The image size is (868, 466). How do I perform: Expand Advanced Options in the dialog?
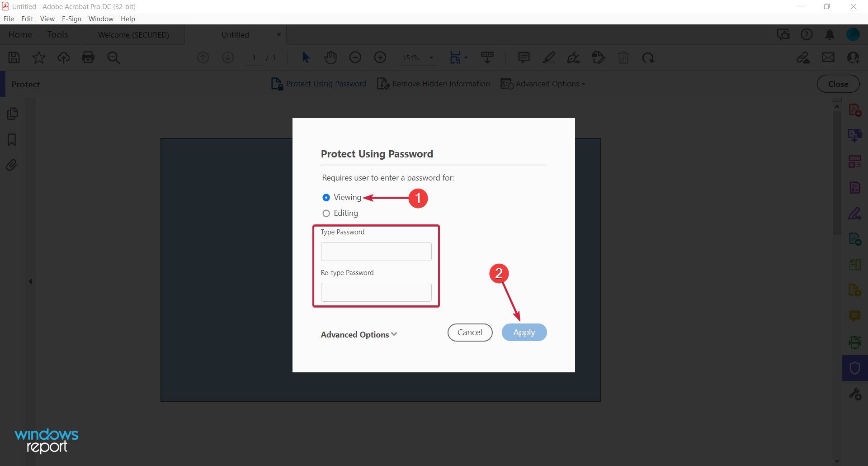tap(359, 334)
